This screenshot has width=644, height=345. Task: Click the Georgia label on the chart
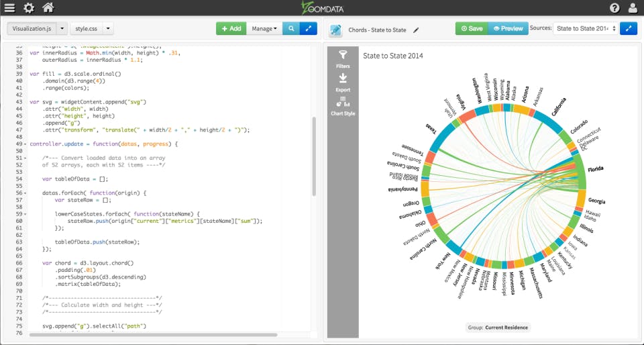click(597, 201)
